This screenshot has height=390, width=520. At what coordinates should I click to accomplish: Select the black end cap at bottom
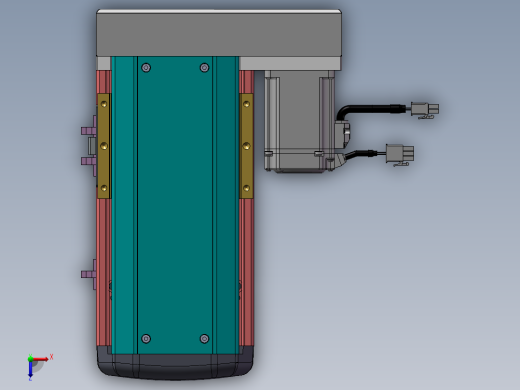[x=175, y=366]
